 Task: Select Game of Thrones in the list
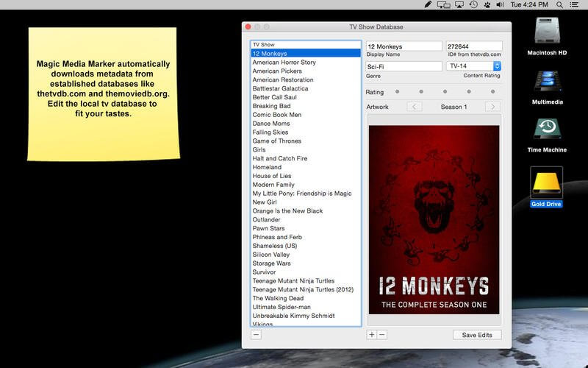[x=276, y=141]
